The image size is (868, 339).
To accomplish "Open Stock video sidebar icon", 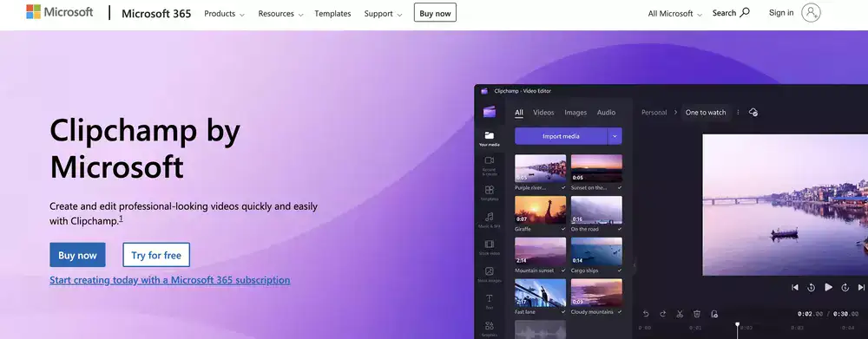I will 490,247.
